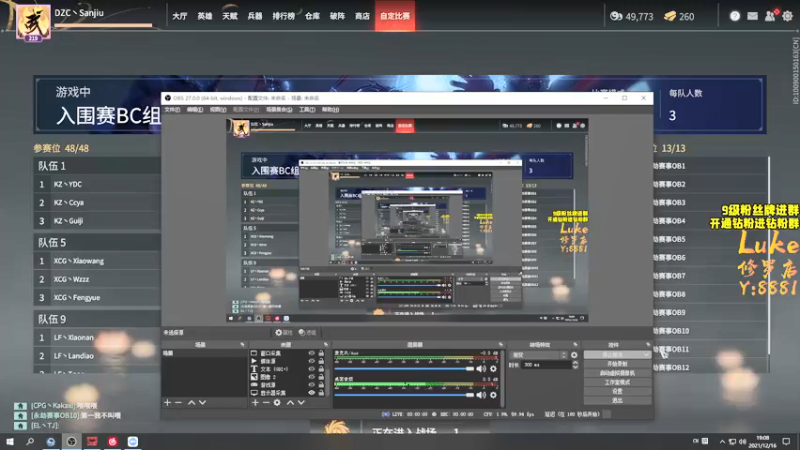Enable 工作室模式 in OBS controls
The width and height of the screenshot is (800, 450).
point(617,382)
